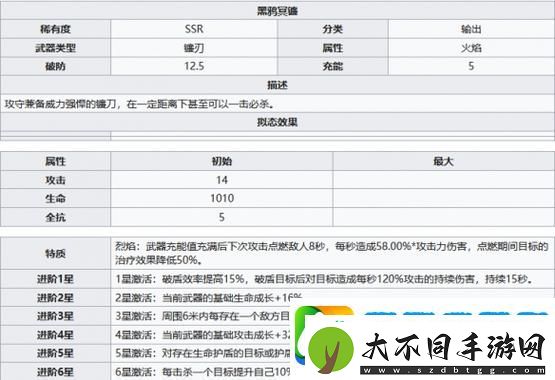The width and height of the screenshot is (555, 380).
Task: Click the category value "输出"
Action: point(471,29)
